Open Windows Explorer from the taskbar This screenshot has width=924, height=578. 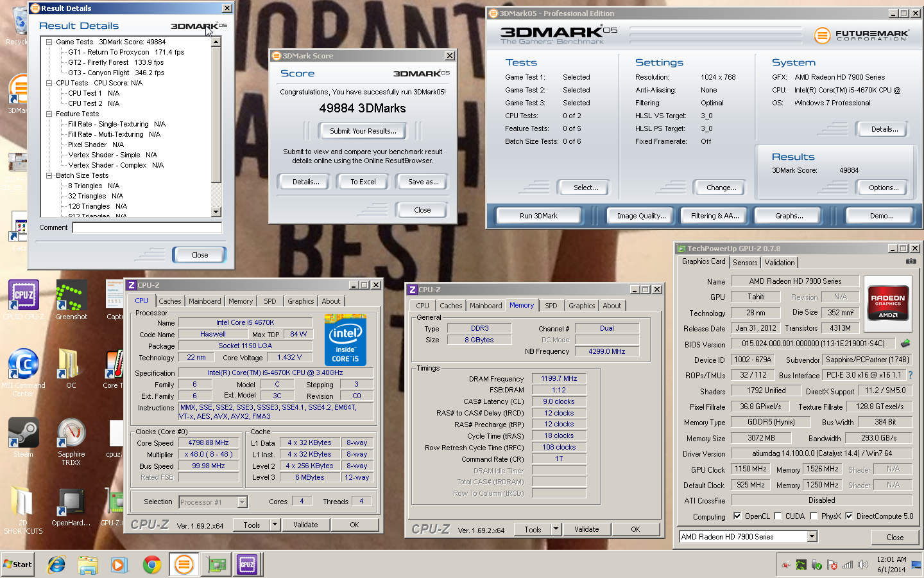point(88,565)
